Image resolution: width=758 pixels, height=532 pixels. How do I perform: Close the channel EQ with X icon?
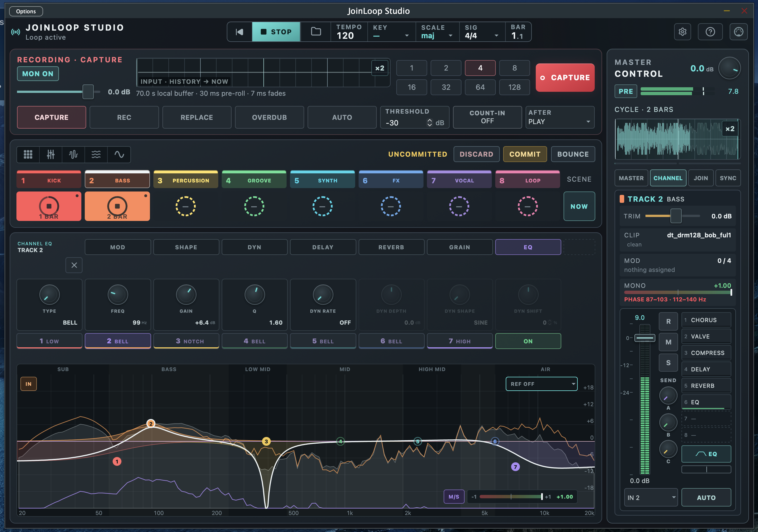point(74,265)
